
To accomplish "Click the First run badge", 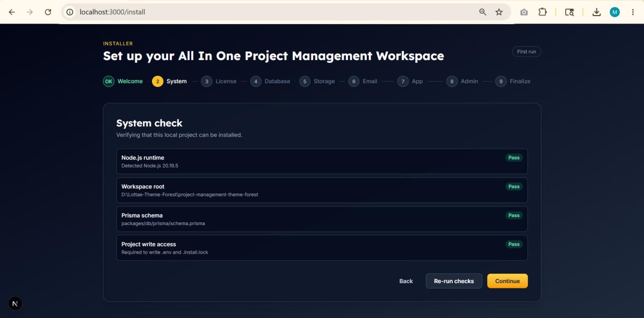I will (526, 52).
